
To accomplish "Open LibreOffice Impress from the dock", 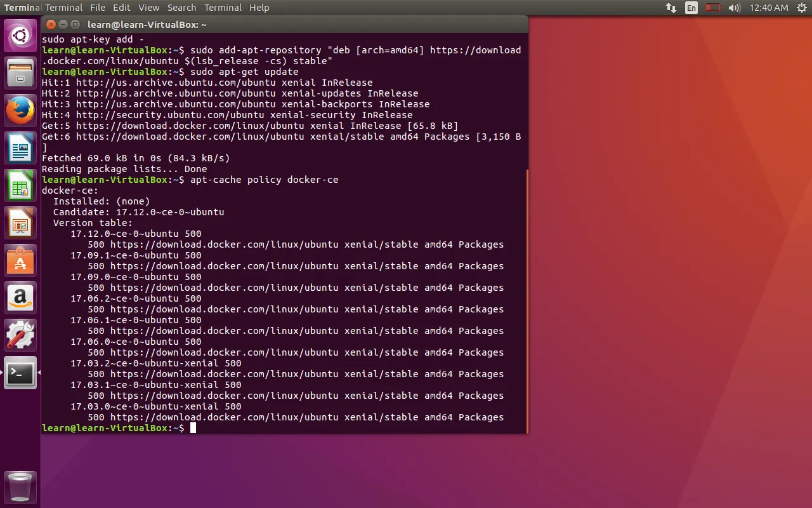I will click(20, 223).
